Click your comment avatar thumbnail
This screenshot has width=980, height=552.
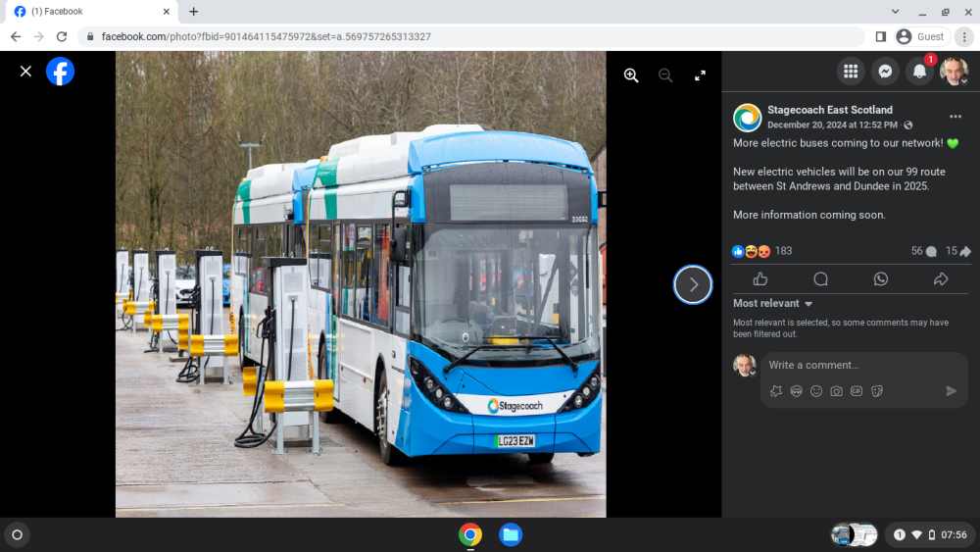tap(745, 365)
